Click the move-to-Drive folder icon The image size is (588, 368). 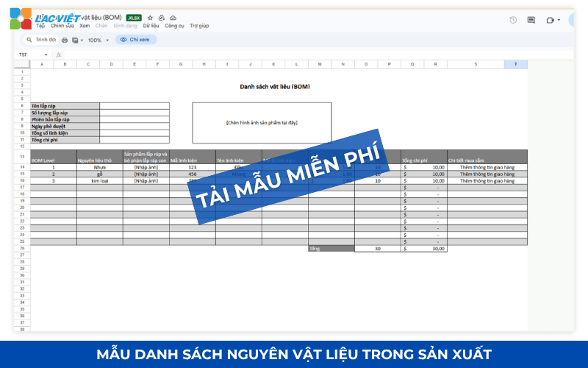click(162, 18)
